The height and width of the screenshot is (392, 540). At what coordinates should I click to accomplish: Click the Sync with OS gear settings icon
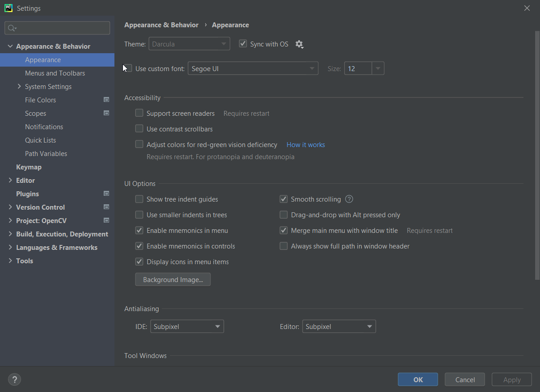click(300, 44)
